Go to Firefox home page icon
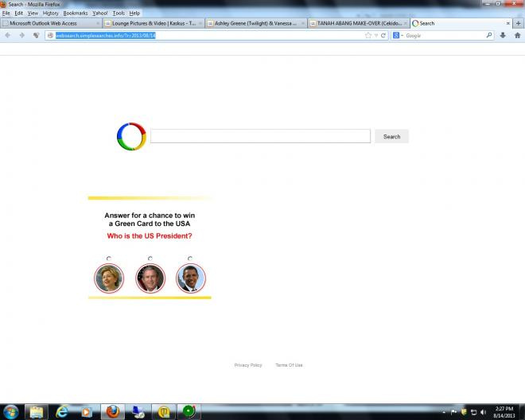525x420 pixels. [516, 36]
